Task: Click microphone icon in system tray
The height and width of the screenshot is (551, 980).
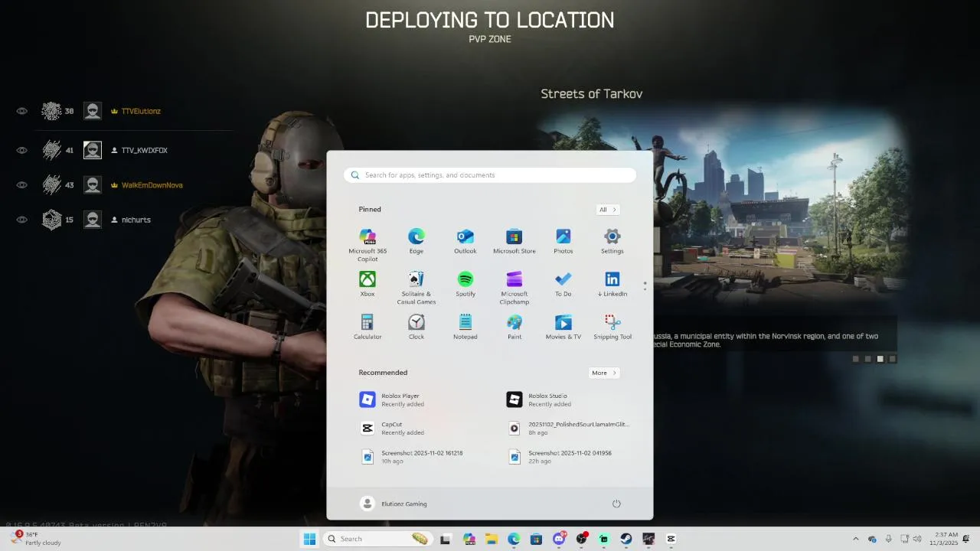Action: click(888, 539)
